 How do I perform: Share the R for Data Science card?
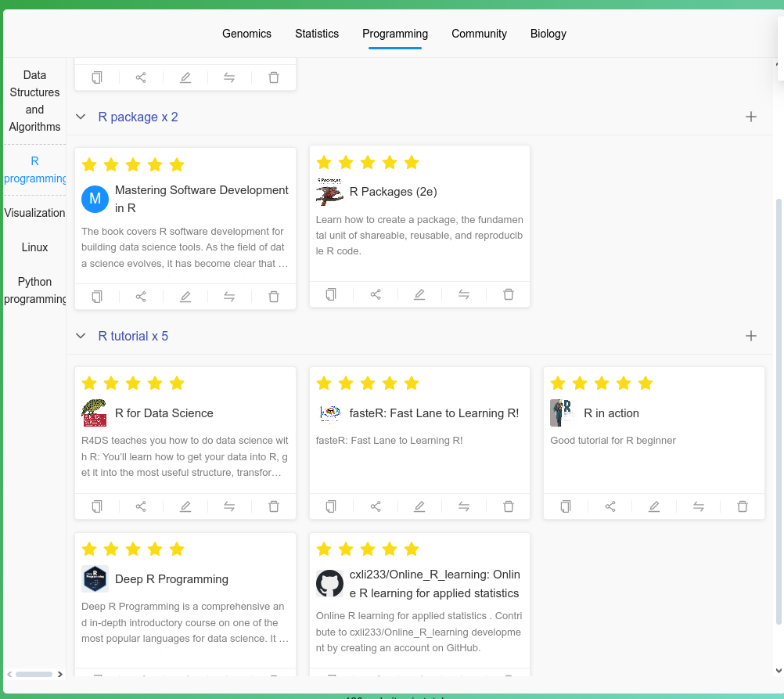tap(141, 506)
